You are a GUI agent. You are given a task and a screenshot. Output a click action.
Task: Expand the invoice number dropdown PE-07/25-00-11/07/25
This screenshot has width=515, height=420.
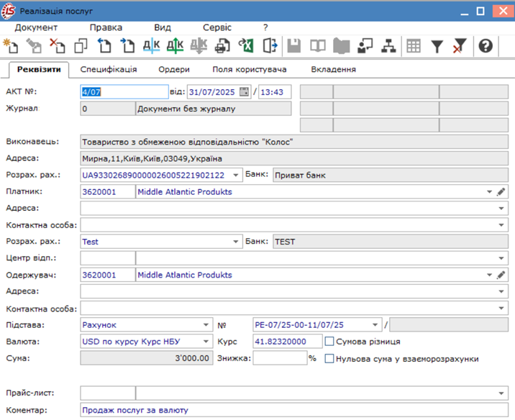[x=375, y=325]
